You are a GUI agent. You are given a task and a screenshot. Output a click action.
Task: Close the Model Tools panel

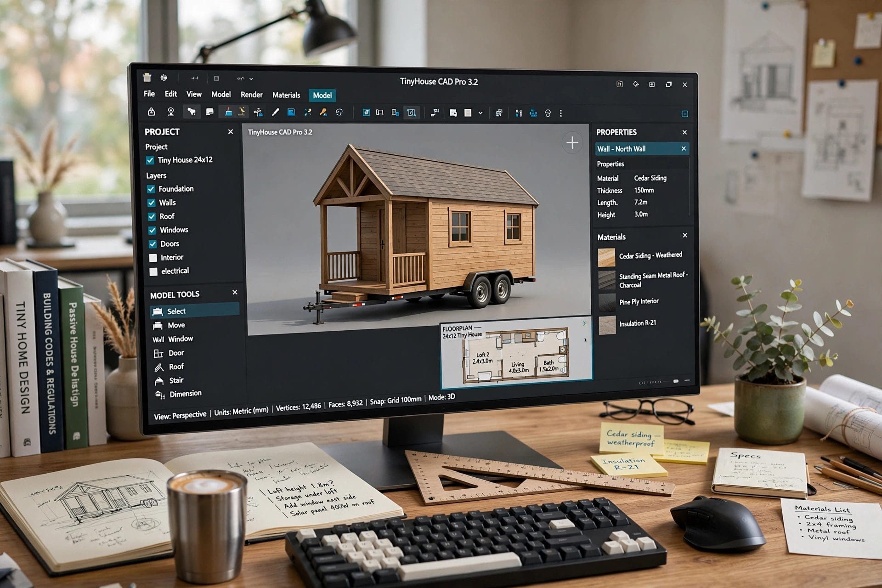click(235, 292)
